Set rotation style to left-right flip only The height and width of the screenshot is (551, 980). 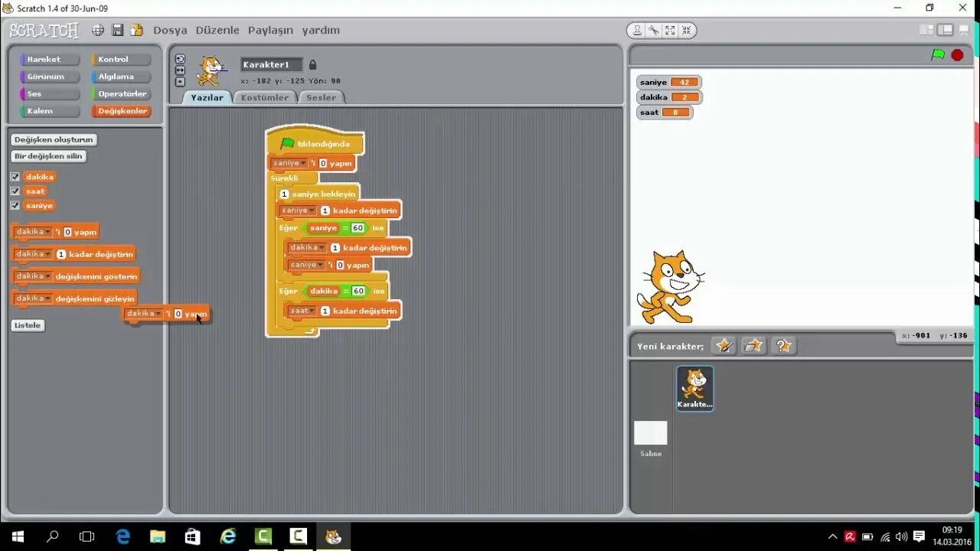180,70
